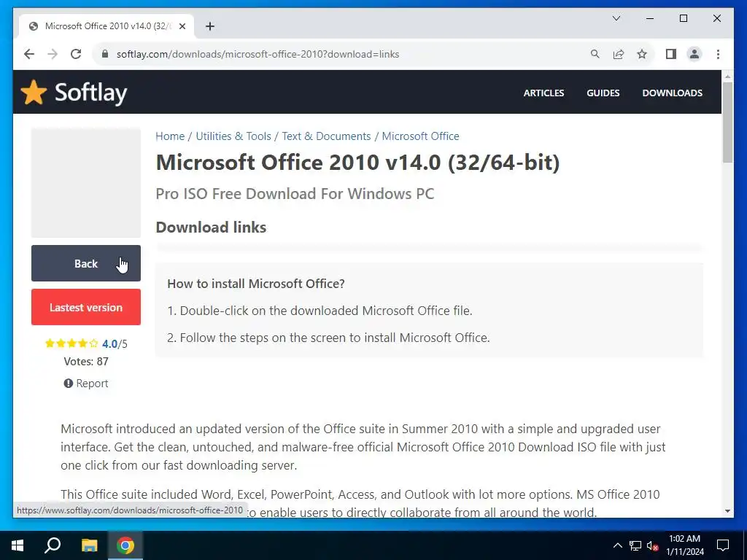Screen dimensions: 747x560
Task: Click the Home breadcrumb link
Action: [x=170, y=136]
